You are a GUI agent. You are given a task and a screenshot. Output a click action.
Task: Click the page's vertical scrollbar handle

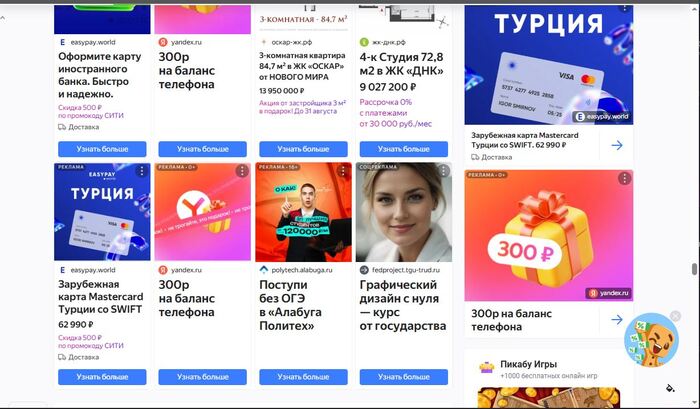[x=694, y=269]
